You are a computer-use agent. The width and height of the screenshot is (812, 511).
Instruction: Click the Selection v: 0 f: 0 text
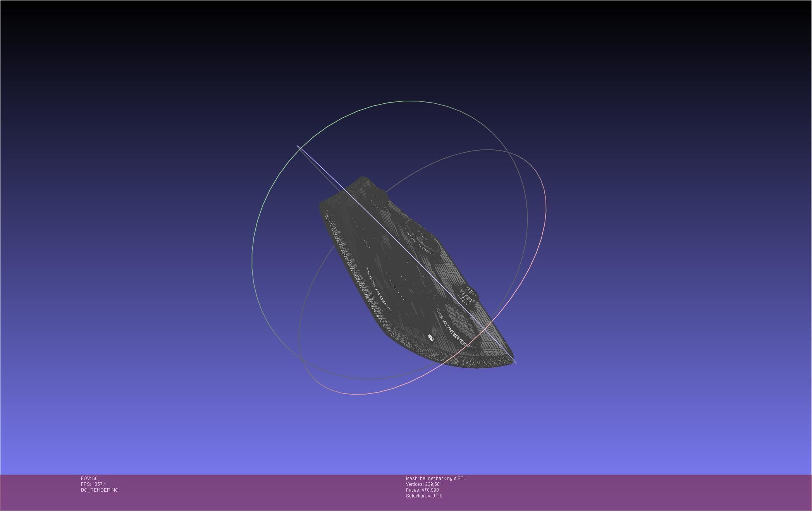click(x=424, y=496)
